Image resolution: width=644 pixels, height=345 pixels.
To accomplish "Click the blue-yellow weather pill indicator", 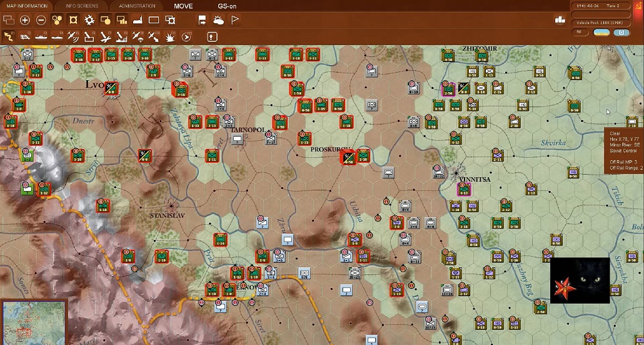I will point(601,32).
